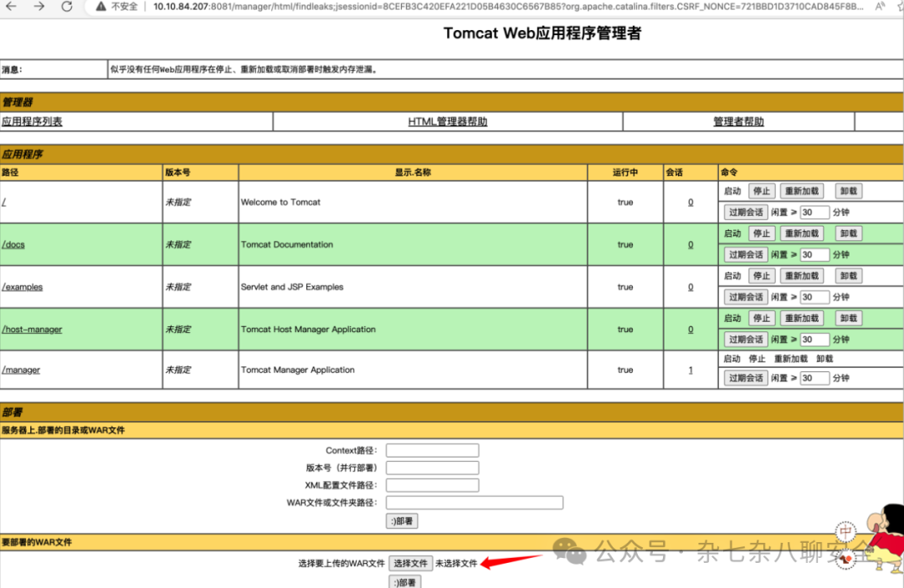The image size is (904, 588).
Task: Click idle minutes field for /examples
Action: [x=814, y=297]
